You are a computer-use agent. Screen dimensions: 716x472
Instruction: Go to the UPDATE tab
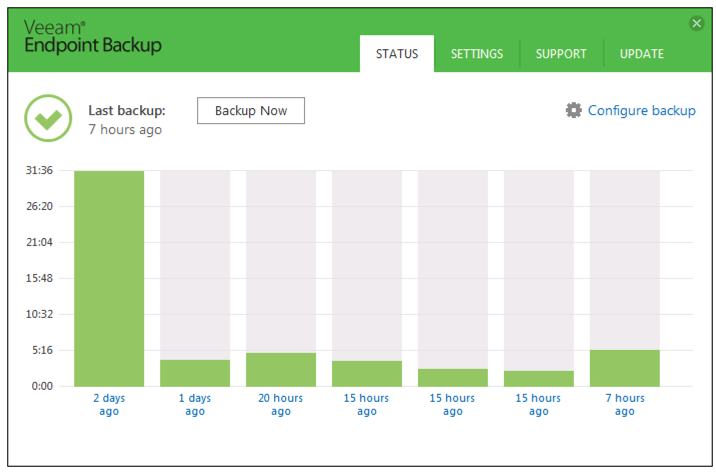pyautogui.click(x=642, y=54)
